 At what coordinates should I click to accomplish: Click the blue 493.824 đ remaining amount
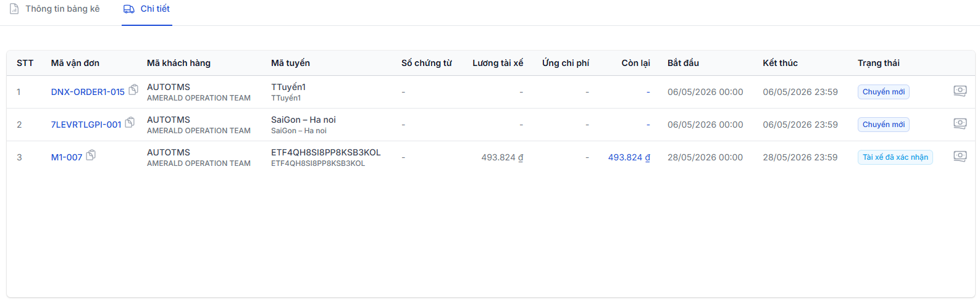click(x=629, y=157)
